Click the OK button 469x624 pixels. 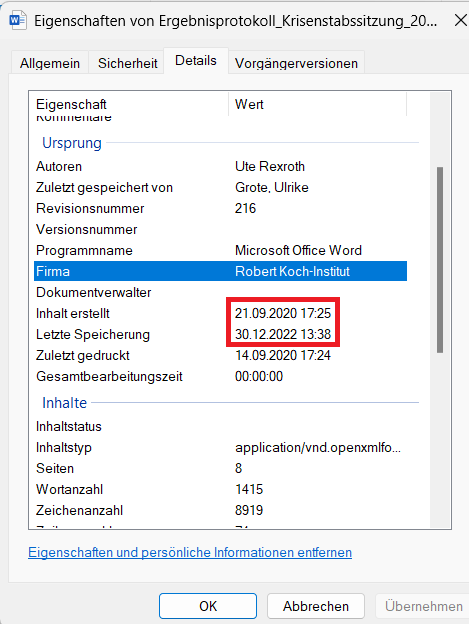tap(208, 606)
